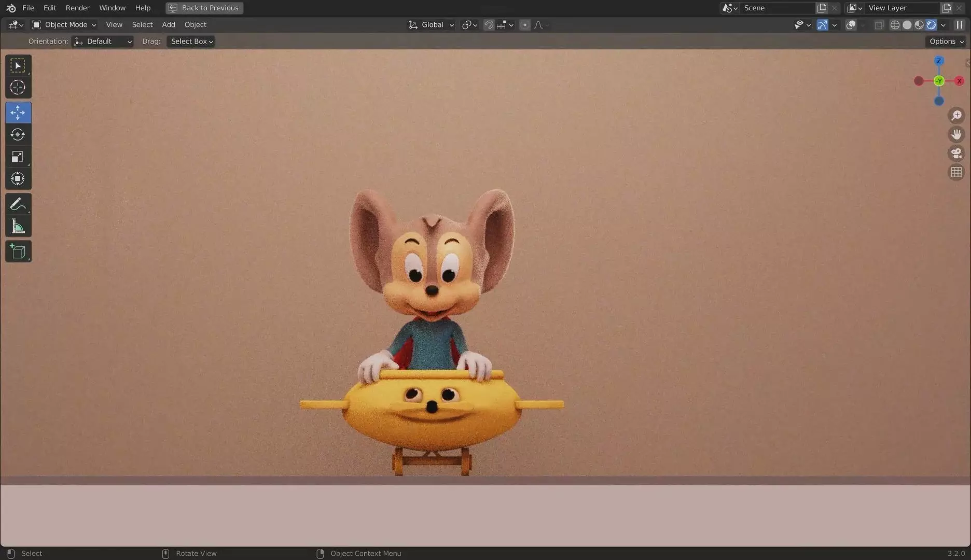Open Orientation Default dropdown
Image resolution: width=971 pixels, height=560 pixels.
click(x=103, y=41)
